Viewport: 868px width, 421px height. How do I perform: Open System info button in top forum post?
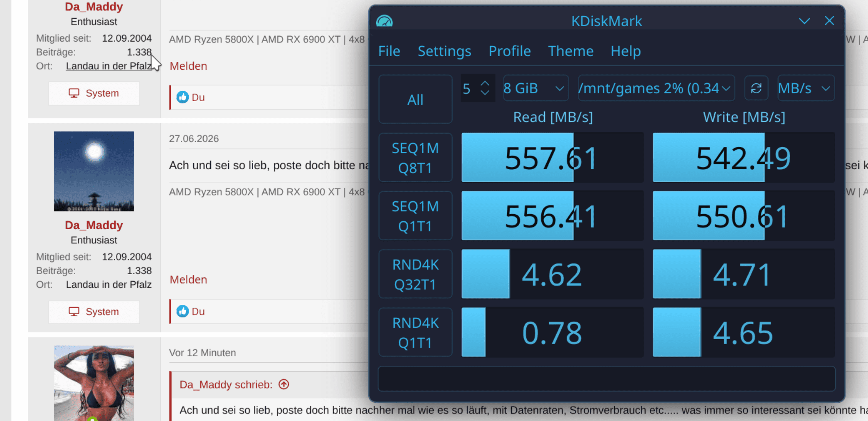(94, 93)
